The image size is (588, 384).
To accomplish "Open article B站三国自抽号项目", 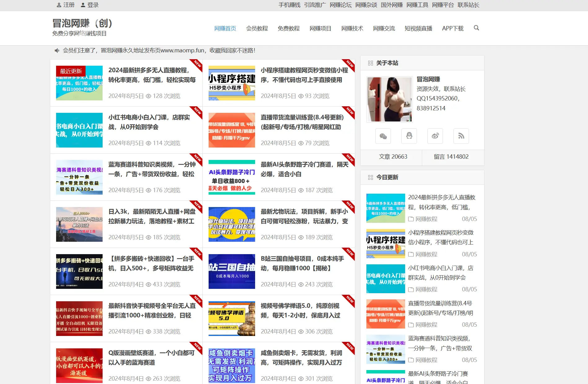I will pos(302,263).
